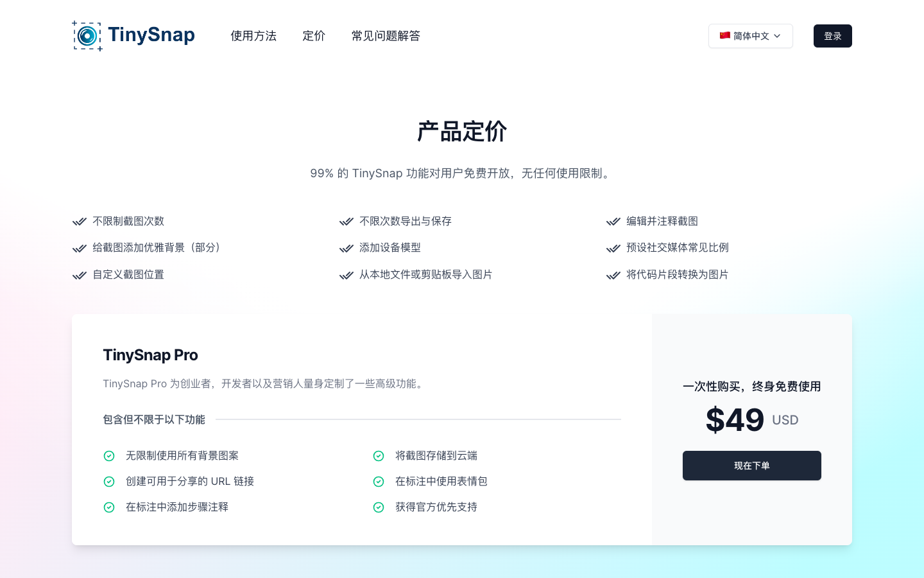Viewport: 924px width, 578px height.
Task: Click the China flag icon in language selector
Action: tap(725, 36)
